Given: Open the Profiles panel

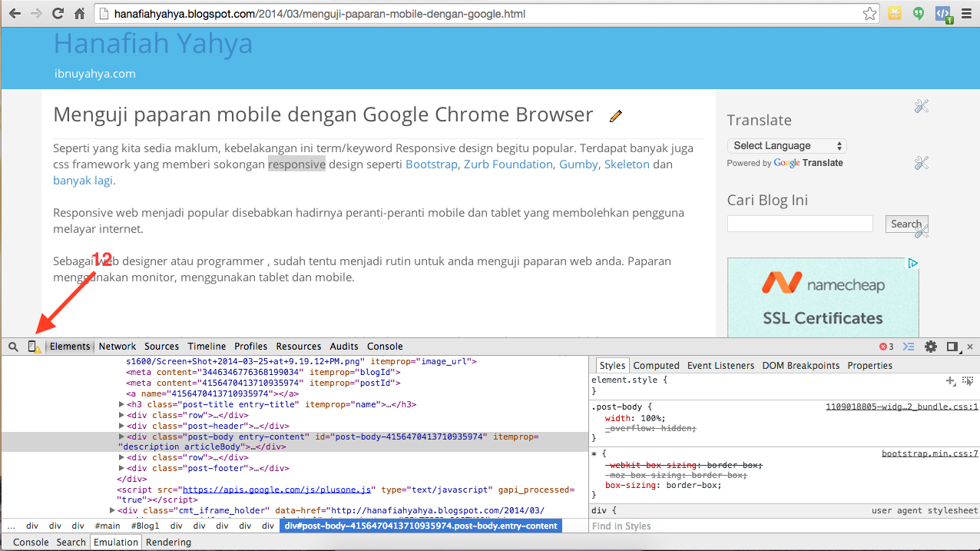Looking at the screenshot, I should [x=251, y=347].
